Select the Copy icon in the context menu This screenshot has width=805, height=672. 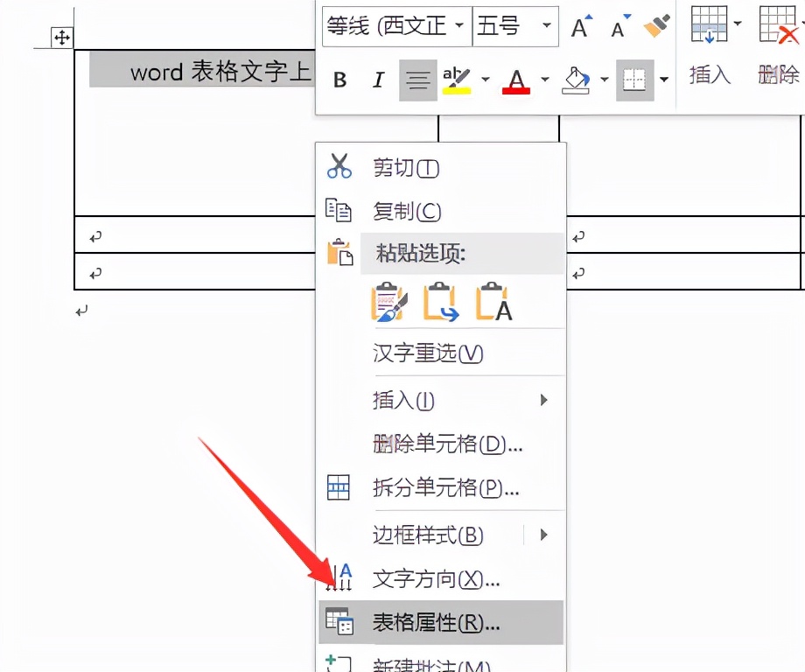coord(339,211)
